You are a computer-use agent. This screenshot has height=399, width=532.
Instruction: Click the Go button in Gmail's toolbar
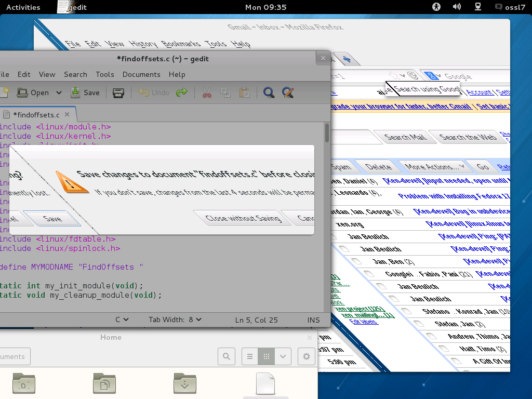click(x=483, y=167)
